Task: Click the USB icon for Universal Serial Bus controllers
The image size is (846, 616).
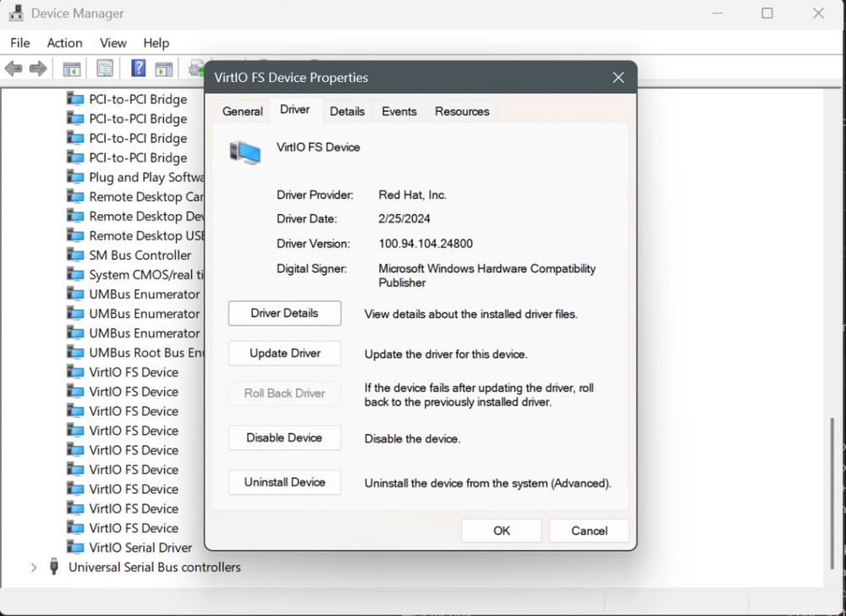Action: pos(53,566)
